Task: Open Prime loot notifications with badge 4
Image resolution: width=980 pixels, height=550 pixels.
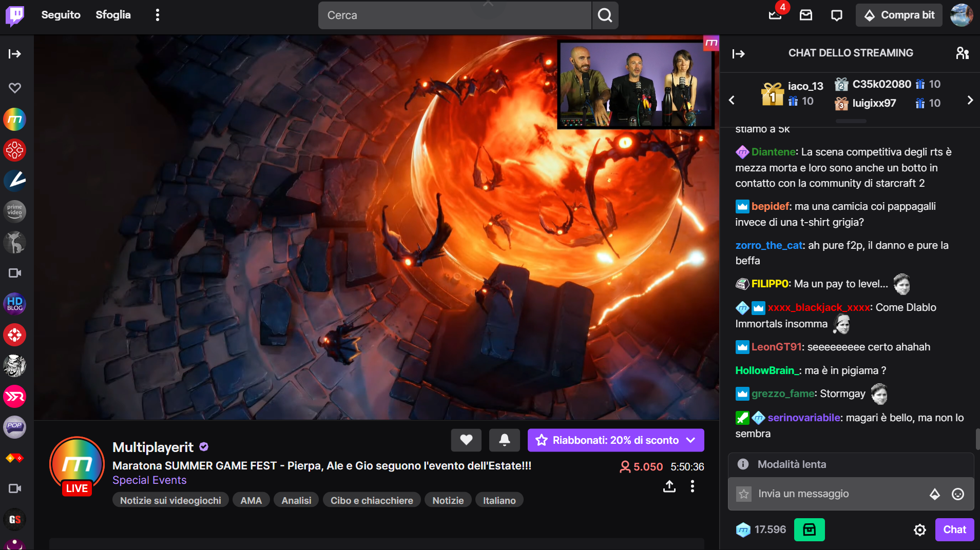Action: tap(775, 15)
